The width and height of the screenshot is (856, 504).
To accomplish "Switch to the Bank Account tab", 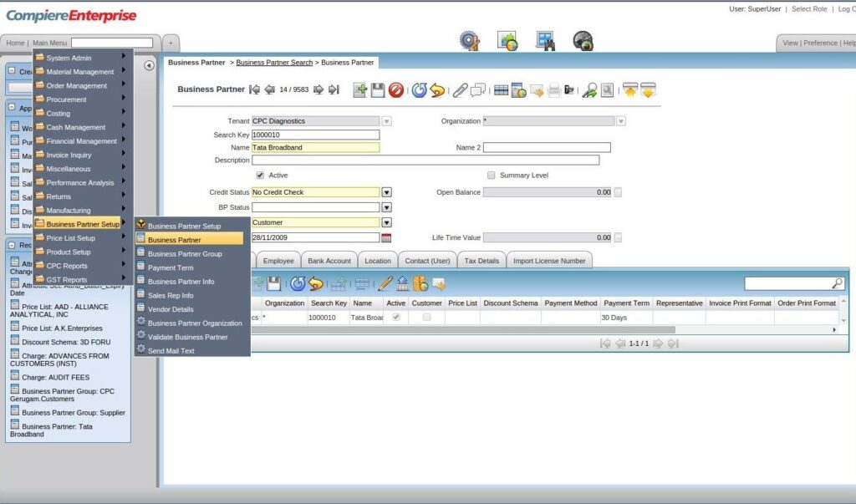I will pos(329,260).
